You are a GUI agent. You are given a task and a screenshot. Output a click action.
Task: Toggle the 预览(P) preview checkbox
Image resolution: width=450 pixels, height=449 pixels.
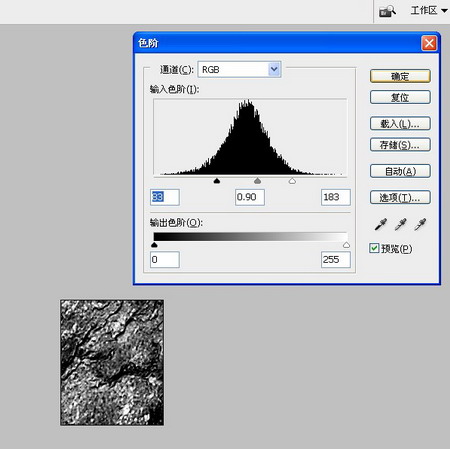coord(374,248)
